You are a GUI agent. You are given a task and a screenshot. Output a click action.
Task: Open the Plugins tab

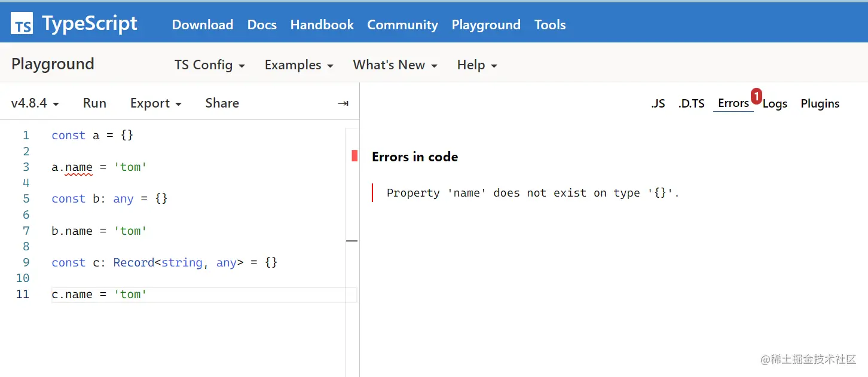pyautogui.click(x=820, y=104)
